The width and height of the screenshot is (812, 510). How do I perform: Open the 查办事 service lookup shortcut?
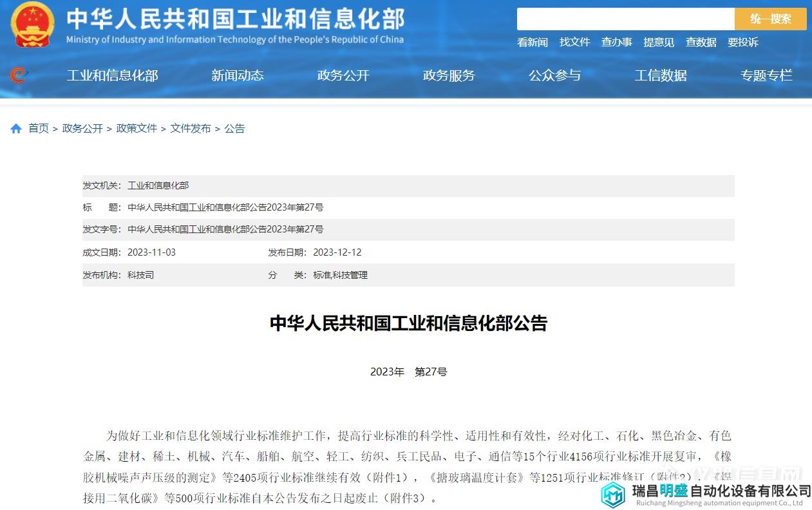pyautogui.click(x=616, y=42)
